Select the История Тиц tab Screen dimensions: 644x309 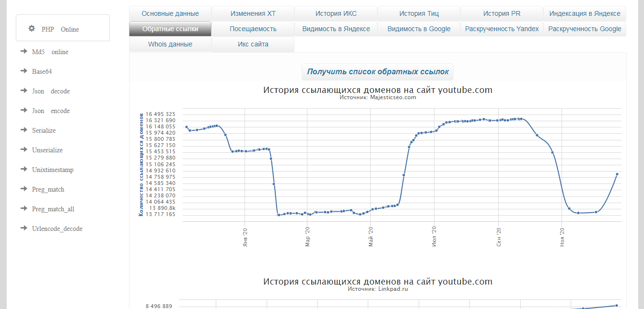tap(419, 13)
